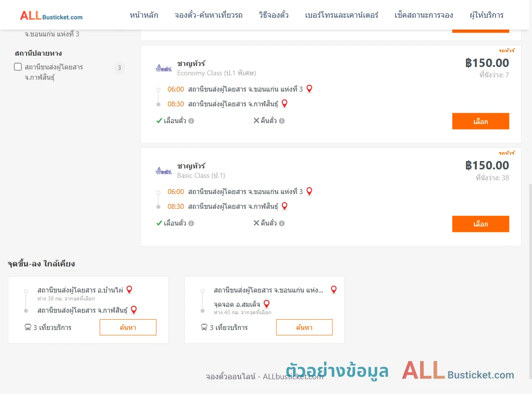Viewport: 532px width, 394px height.
Task: Click the map pin beside 08:30 Economy Class arrival
Action: [x=285, y=103]
